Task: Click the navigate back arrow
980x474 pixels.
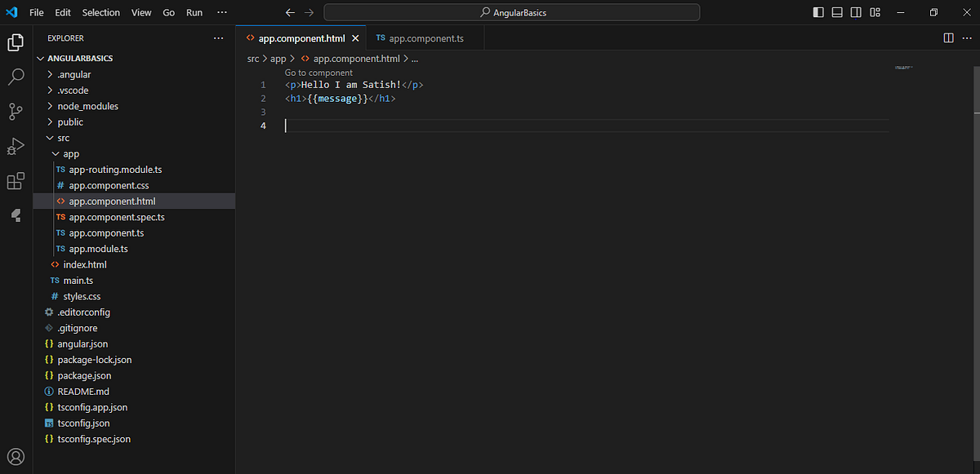Action: tap(290, 12)
